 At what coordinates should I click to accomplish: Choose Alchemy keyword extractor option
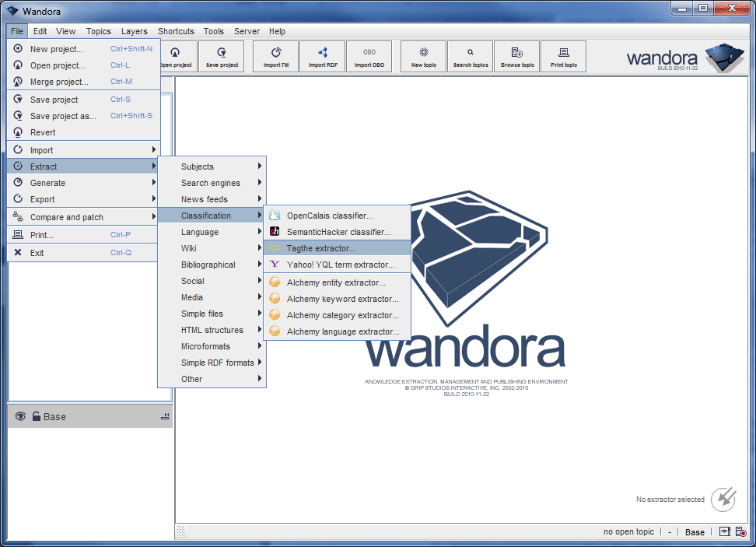click(x=342, y=299)
